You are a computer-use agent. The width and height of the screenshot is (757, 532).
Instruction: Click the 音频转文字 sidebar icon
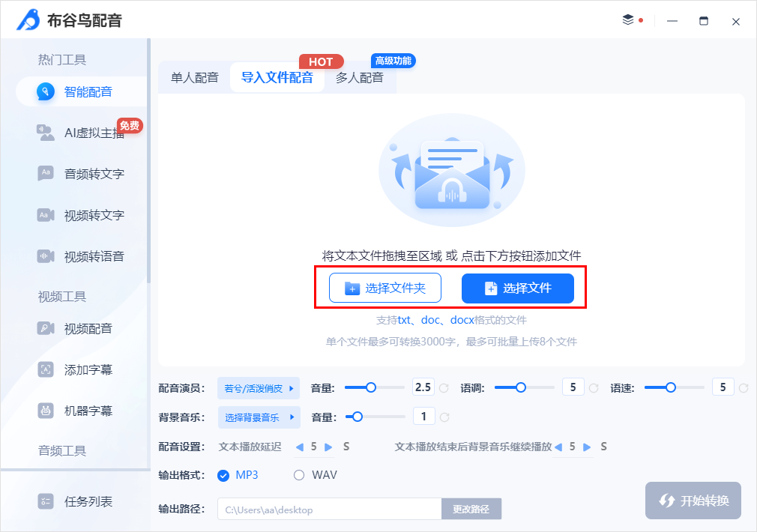(x=46, y=173)
